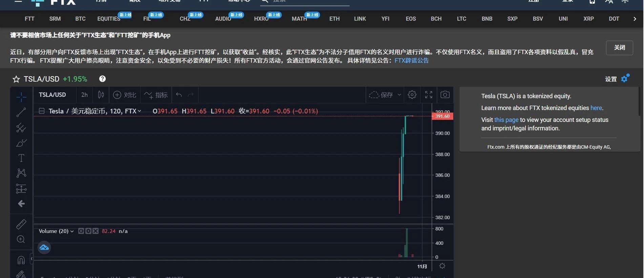Select the trend line drawing tool

point(21,112)
